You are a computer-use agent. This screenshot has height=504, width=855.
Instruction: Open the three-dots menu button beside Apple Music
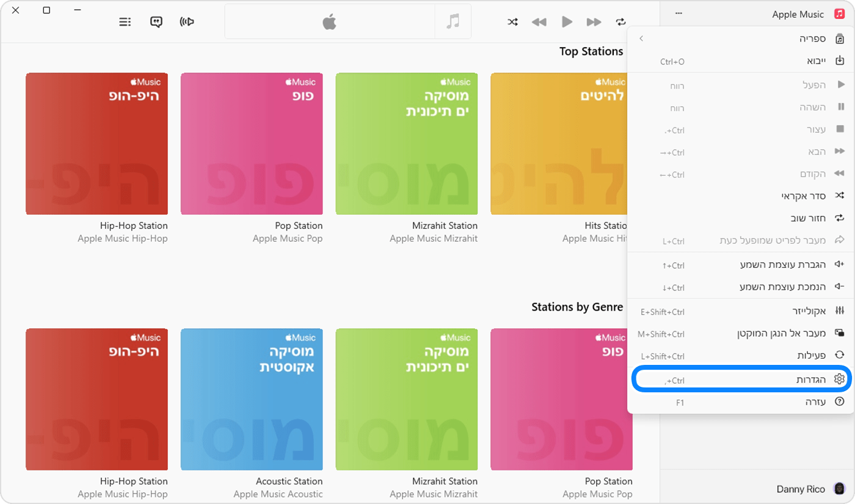click(x=679, y=13)
